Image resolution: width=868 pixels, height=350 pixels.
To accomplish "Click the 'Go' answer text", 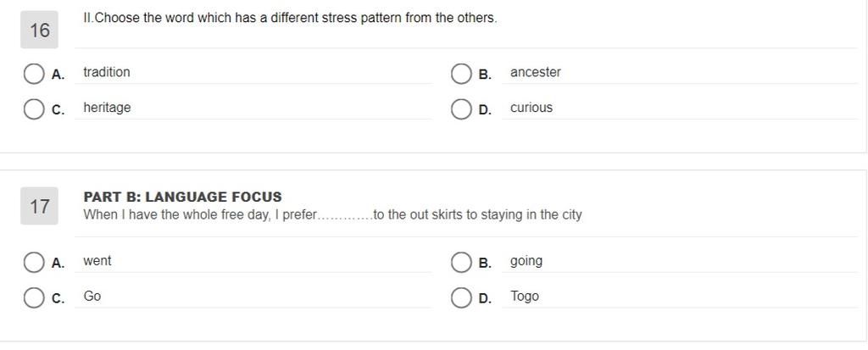I will click(x=92, y=297).
